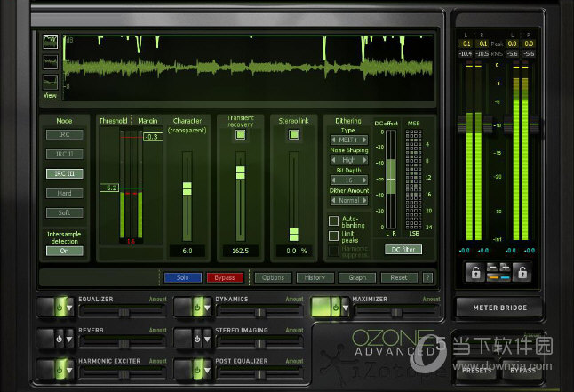Click the Transient recovery slider handle
The height and width of the screenshot is (392, 574).
[241, 172]
